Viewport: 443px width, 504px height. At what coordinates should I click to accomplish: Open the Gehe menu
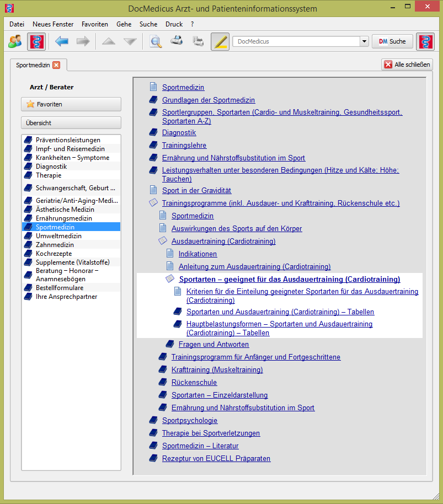(x=124, y=24)
